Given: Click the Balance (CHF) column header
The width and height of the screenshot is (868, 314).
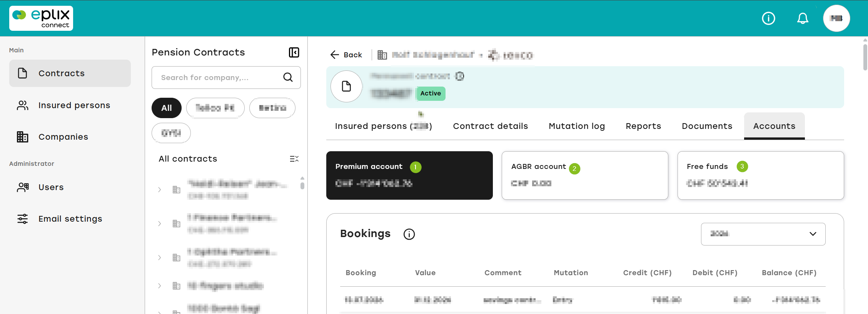Looking at the screenshot, I should pyautogui.click(x=789, y=272).
